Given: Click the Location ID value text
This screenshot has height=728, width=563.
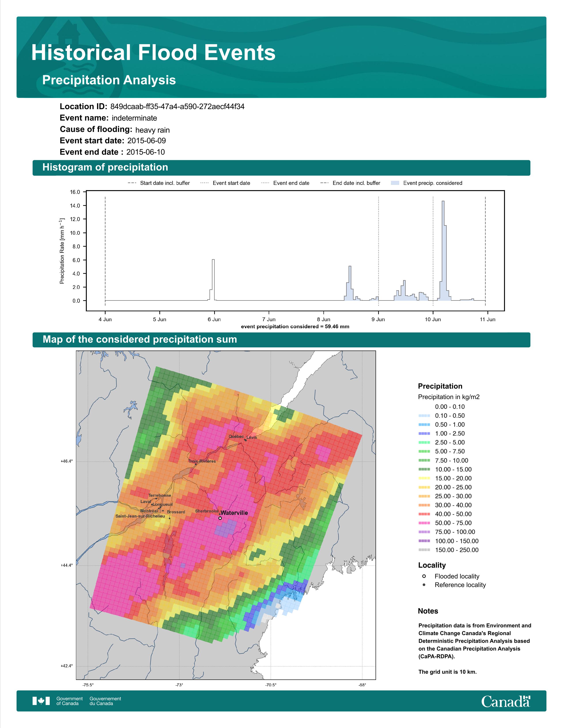Looking at the screenshot, I should 178,107.
